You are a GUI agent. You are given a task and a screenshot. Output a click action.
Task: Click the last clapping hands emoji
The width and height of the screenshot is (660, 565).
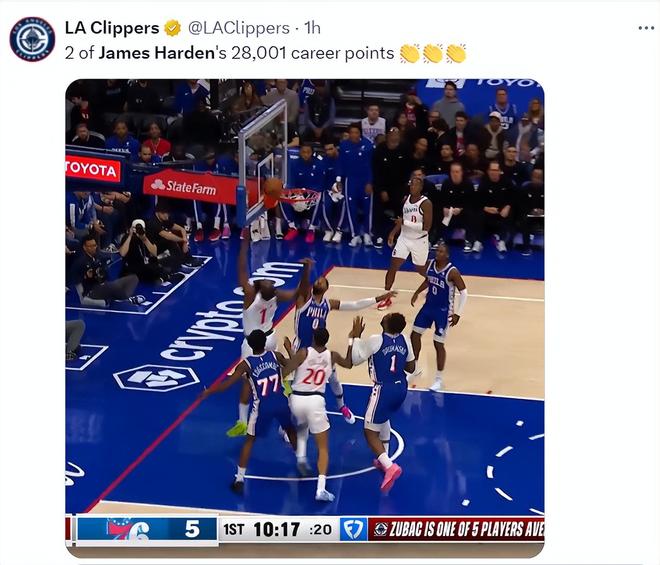(456, 53)
